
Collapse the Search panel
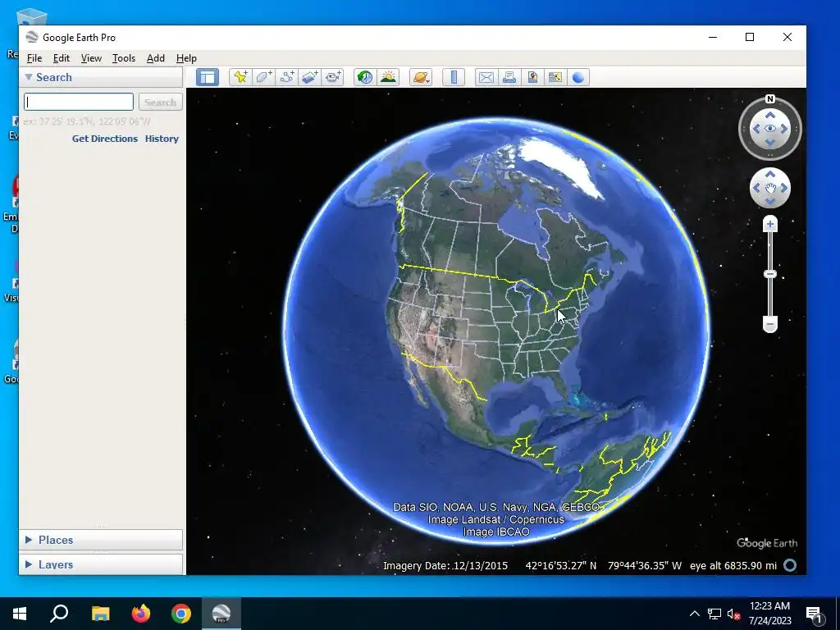coord(29,77)
